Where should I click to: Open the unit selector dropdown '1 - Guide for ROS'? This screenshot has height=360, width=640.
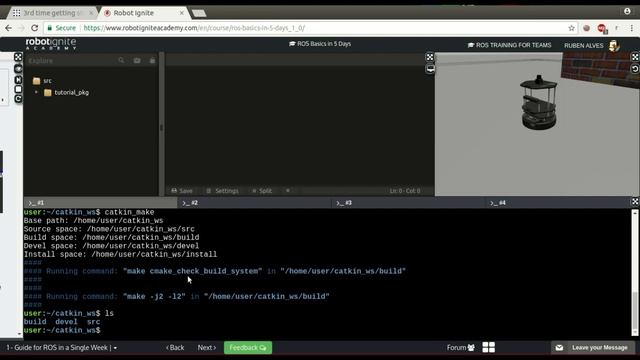click(x=61, y=348)
